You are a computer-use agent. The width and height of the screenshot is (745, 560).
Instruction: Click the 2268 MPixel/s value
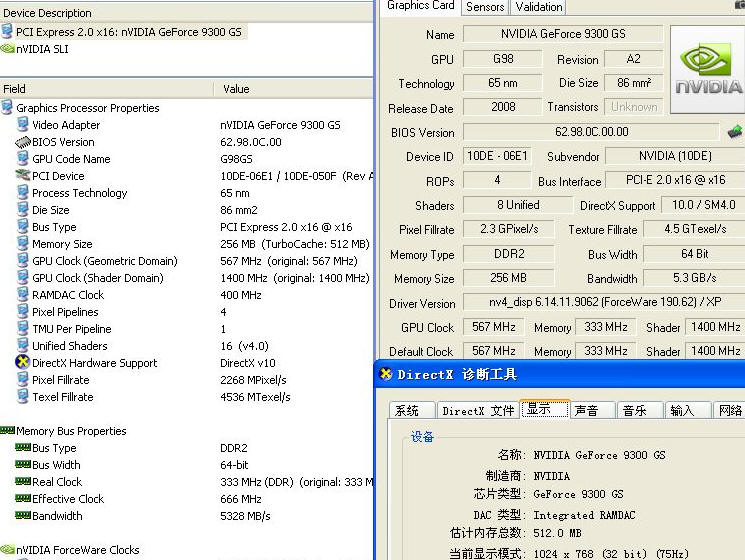click(x=253, y=380)
